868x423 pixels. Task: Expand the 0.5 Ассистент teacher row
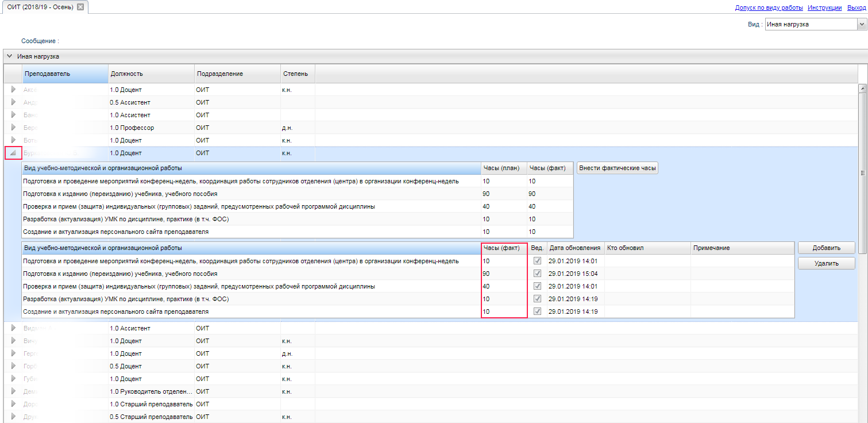13,102
